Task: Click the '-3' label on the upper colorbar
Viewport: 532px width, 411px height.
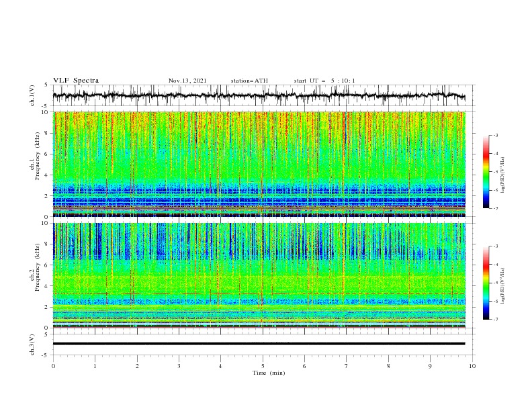Action: (x=495, y=135)
